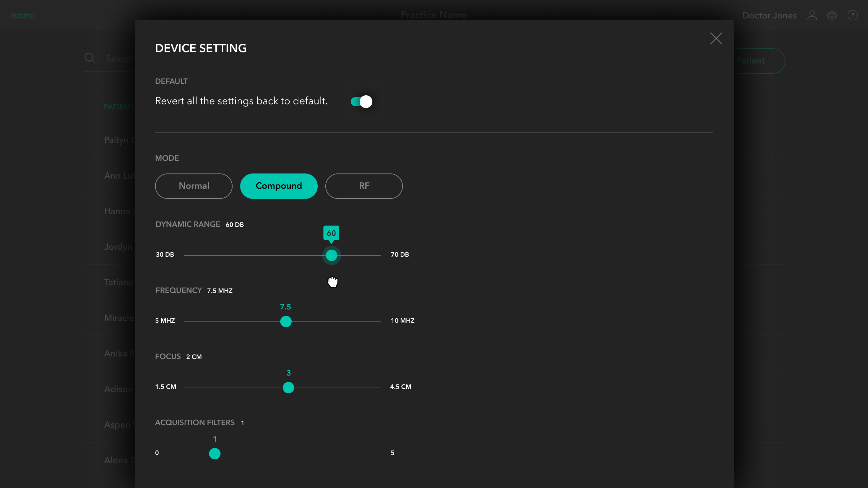Select Normal mode
This screenshot has height=488, width=868.
(194, 186)
